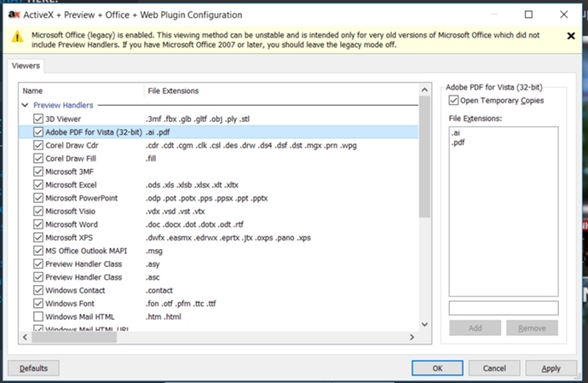
Task: Select the Microsoft Excel row name
Action: tap(71, 185)
